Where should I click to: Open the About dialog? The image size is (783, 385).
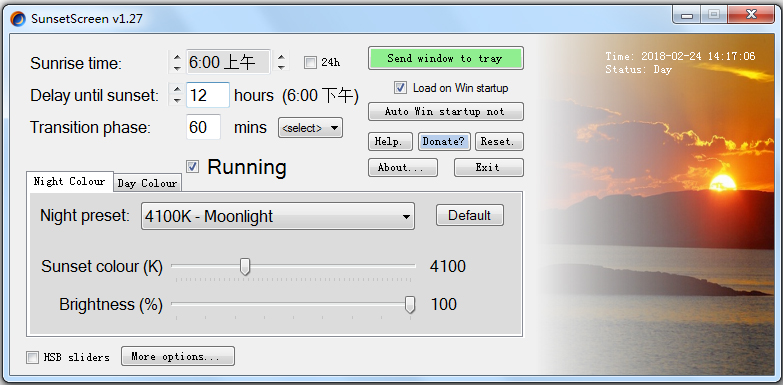click(x=402, y=167)
